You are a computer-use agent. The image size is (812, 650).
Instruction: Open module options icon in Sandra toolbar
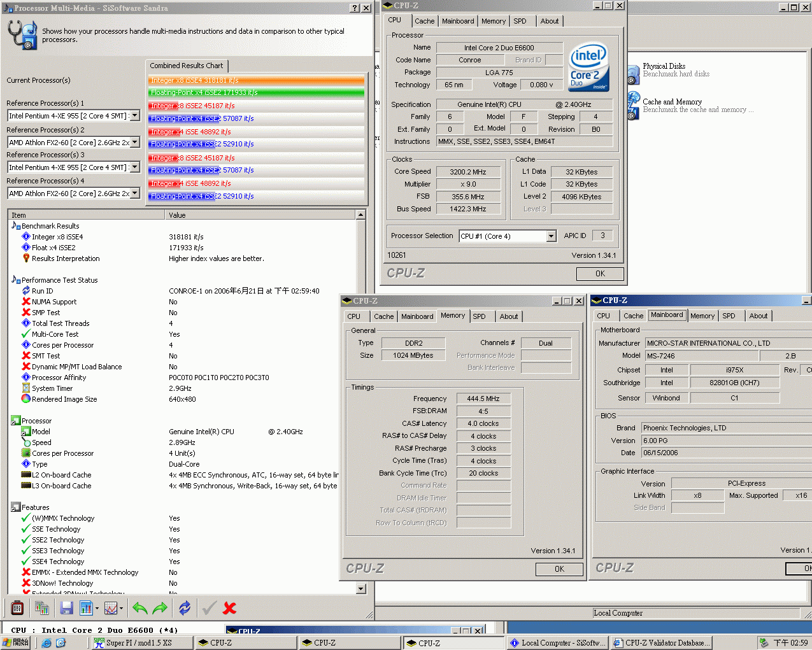tap(18, 608)
